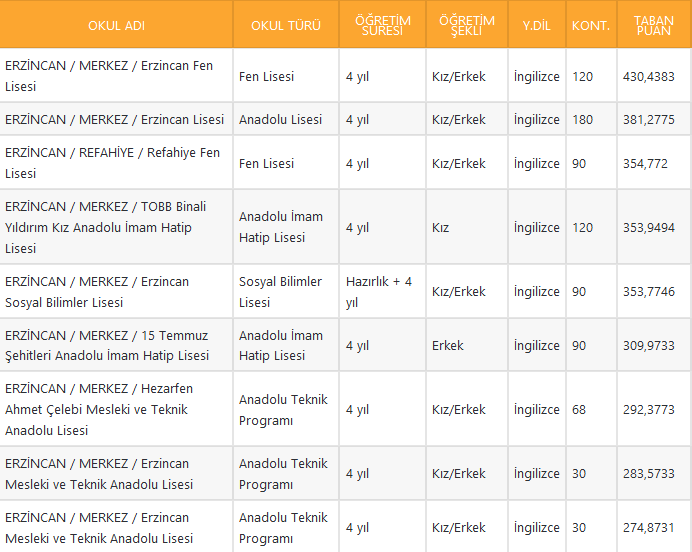Click the Hazırlık + 4 yıl cell
692x552 pixels.
[x=379, y=291]
